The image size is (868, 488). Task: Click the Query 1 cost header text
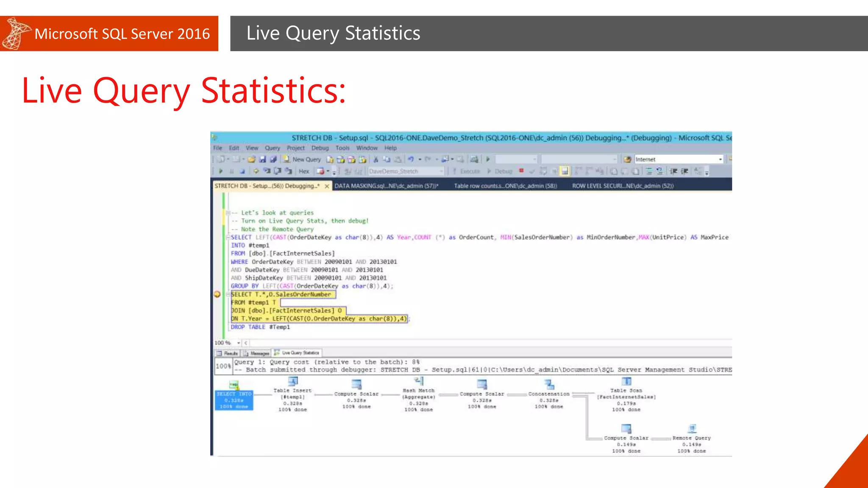327,362
